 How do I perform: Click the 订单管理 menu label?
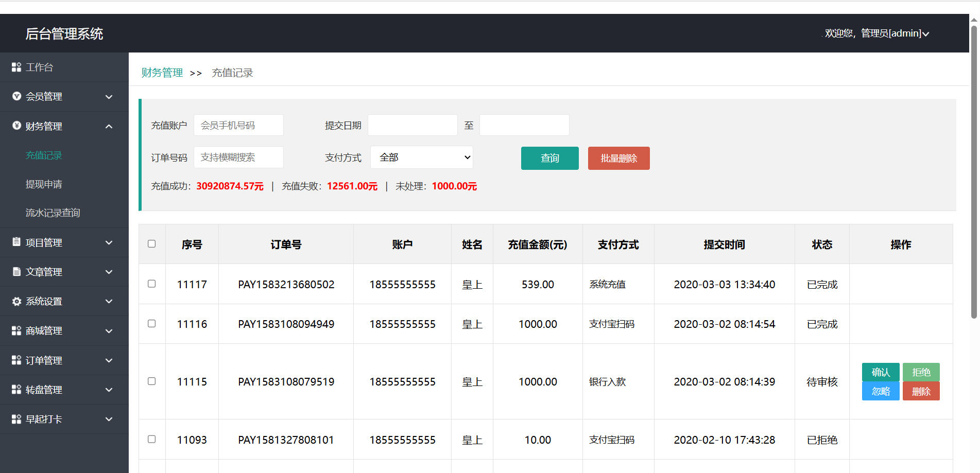pyautogui.click(x=44, y=361)
